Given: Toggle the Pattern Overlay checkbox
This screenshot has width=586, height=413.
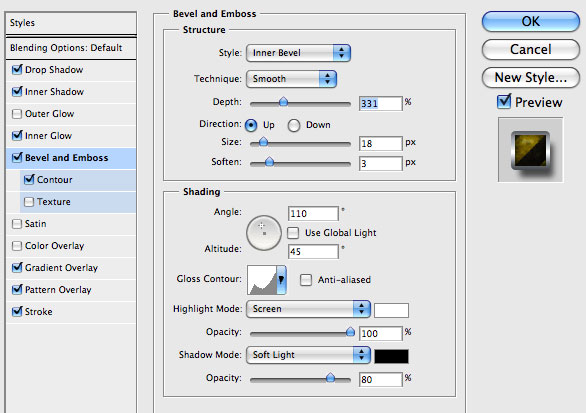Looking at the screenshot, I should coord(17,290).
